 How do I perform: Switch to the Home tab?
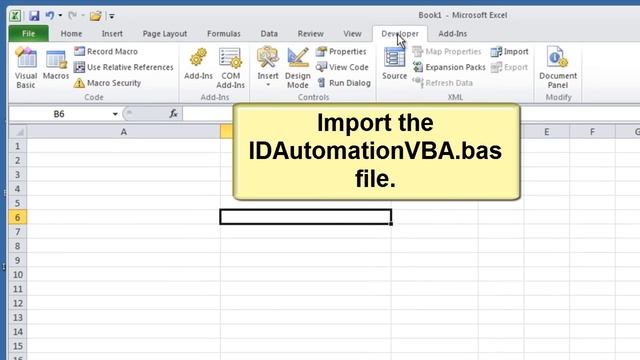[x=71, y=33]
